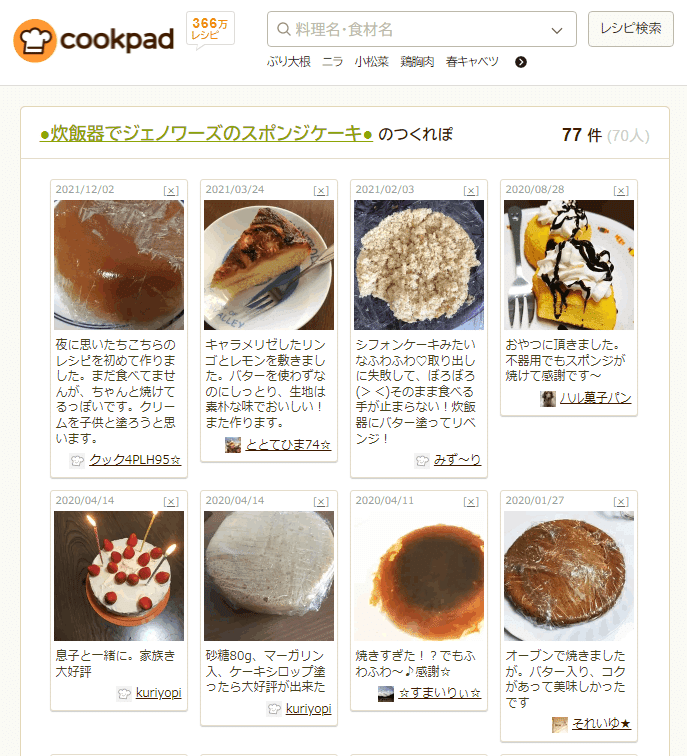Select the 春キャベツ keyword
The width and height of the screenshot is (687, 756).
472,62
